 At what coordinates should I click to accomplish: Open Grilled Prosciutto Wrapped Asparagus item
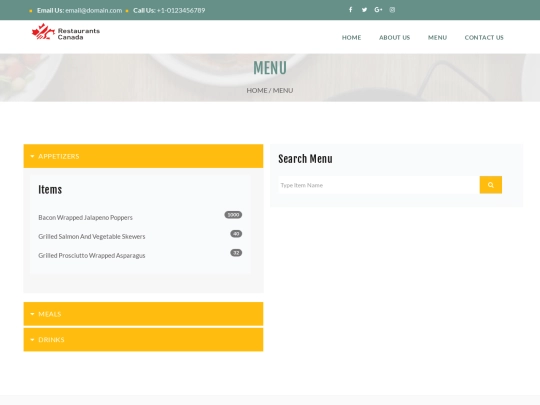click(x=92, y=256)
